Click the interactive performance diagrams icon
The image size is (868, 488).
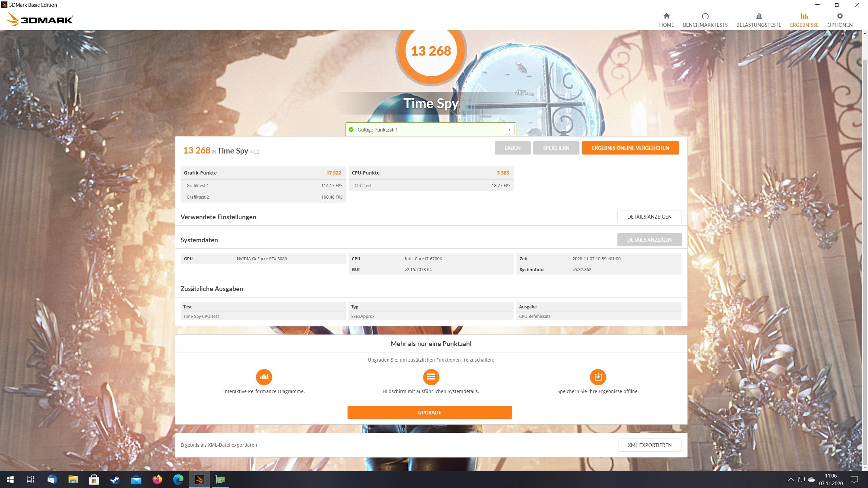(x=264, y=377)
